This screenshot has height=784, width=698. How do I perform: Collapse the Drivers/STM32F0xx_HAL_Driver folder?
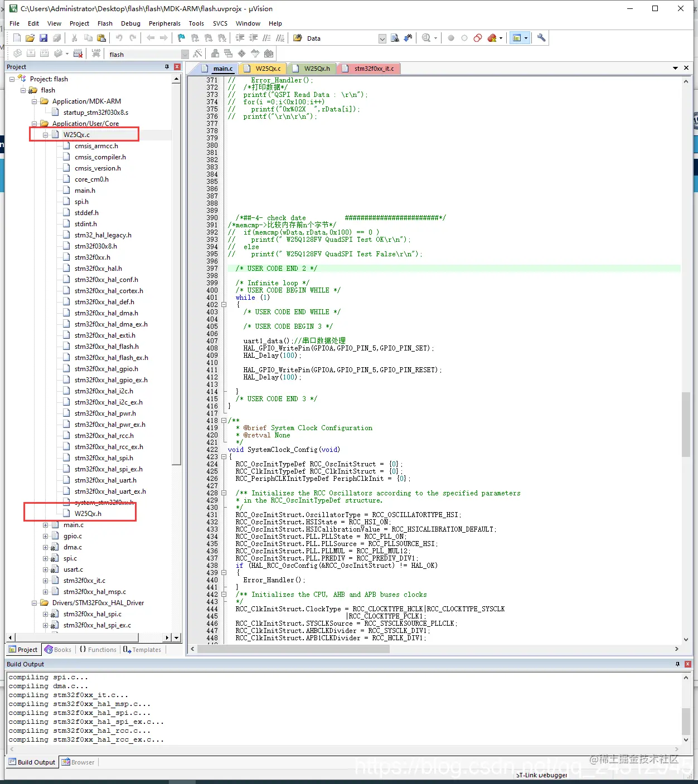35,603
